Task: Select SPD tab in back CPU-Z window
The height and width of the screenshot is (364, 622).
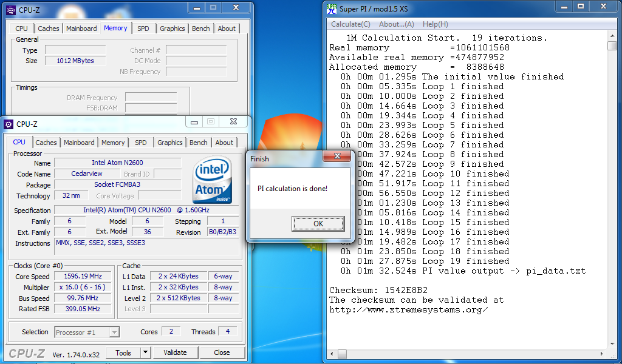Action: point(143,29)
